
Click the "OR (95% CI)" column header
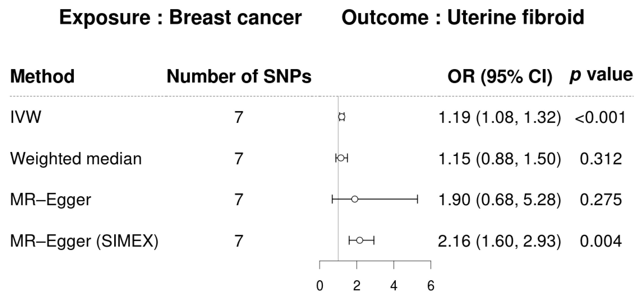click(500, 76)
